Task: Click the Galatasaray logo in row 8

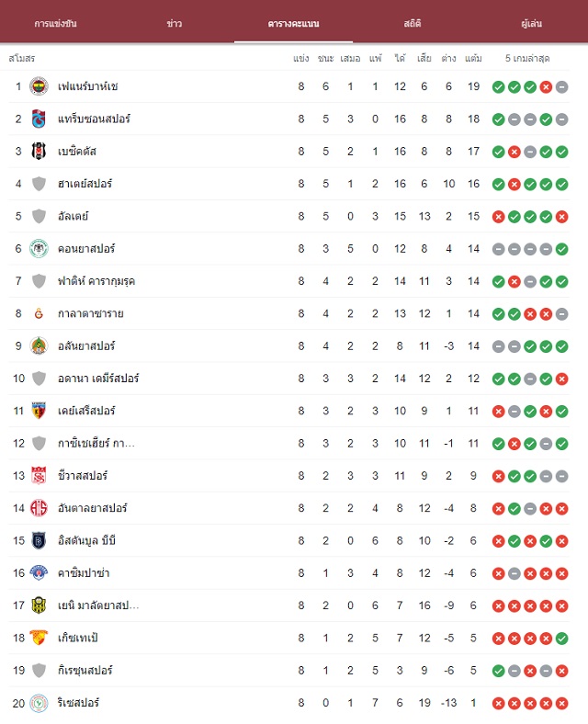Action: pos(39,314)
